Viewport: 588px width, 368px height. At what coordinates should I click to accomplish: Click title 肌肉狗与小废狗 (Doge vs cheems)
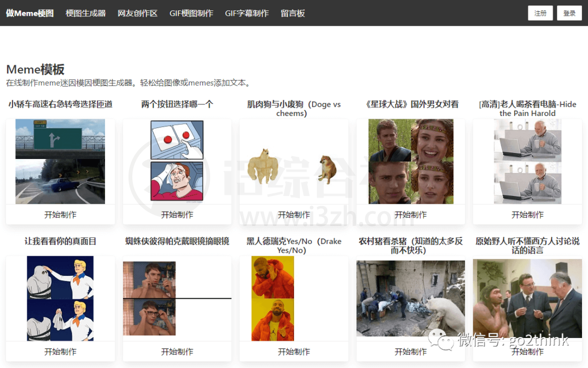click(294, 109)
